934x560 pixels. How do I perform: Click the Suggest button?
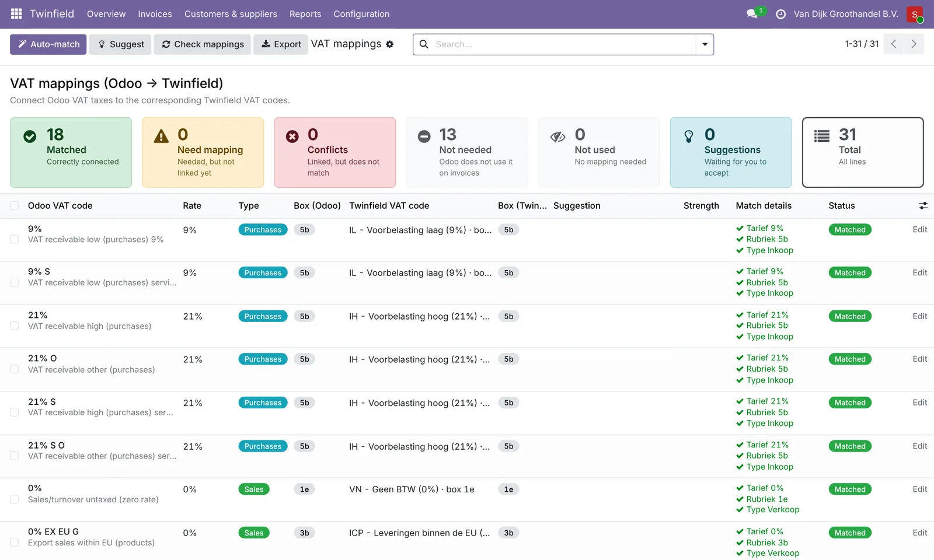click(121, 44)
